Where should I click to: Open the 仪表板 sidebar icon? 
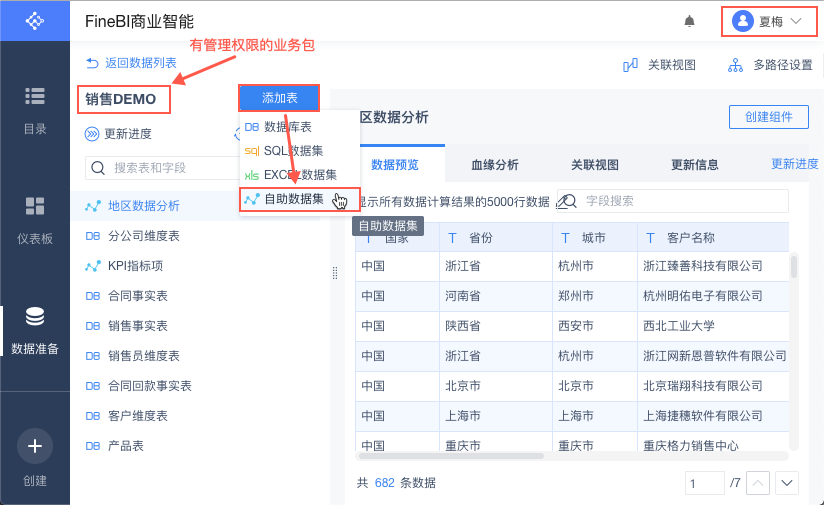point(35,206)
